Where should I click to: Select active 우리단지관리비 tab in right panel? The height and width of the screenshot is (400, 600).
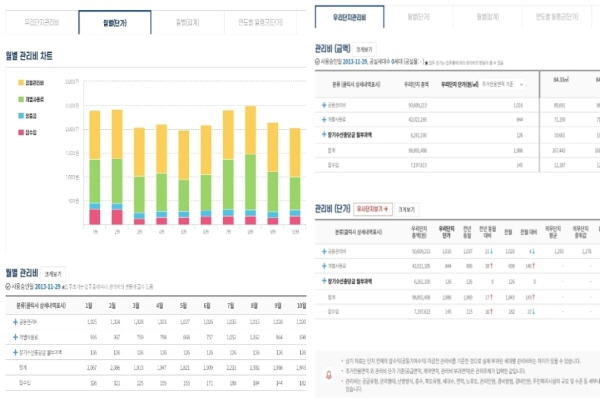pos(349,17)
